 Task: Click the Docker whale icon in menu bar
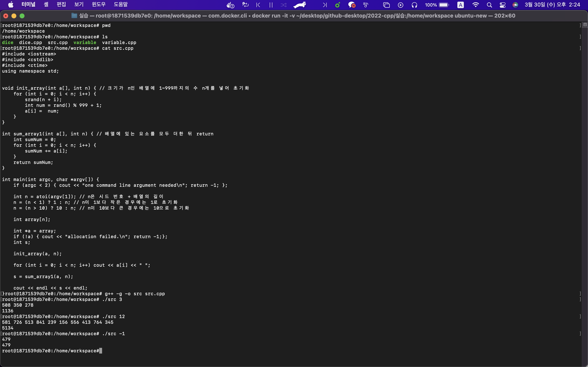click(230, 5)
